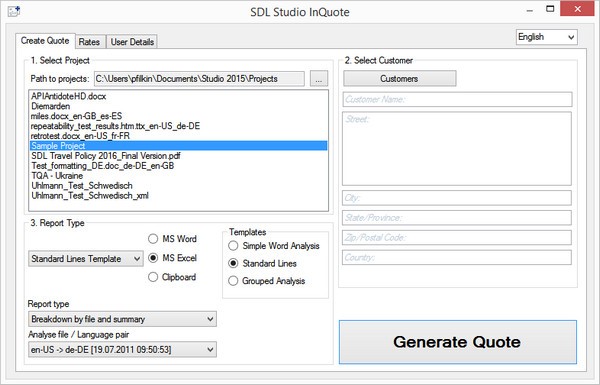
Task: Open the User Details tab
Action: click(132, 42)
